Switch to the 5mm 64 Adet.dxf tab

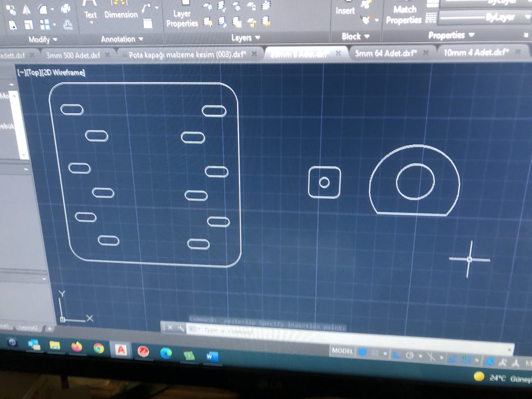[x=386, y=54]
